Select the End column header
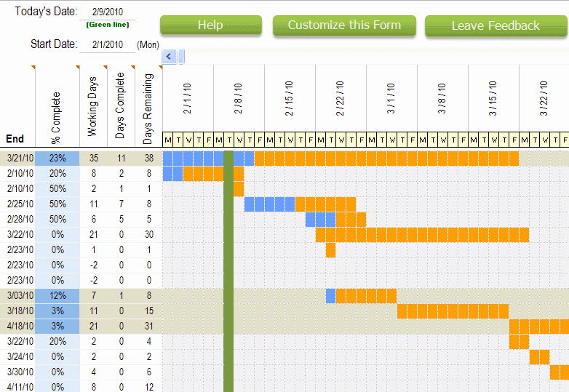569x392 pixels. (x=15, y=139)
